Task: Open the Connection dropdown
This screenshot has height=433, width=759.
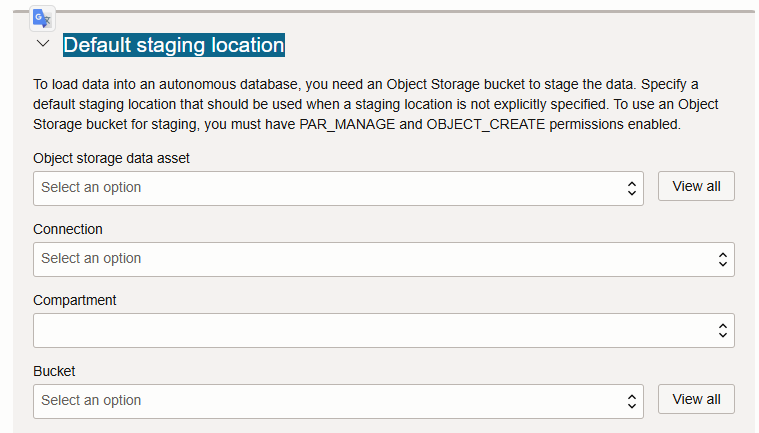Action: pos(383,259)
